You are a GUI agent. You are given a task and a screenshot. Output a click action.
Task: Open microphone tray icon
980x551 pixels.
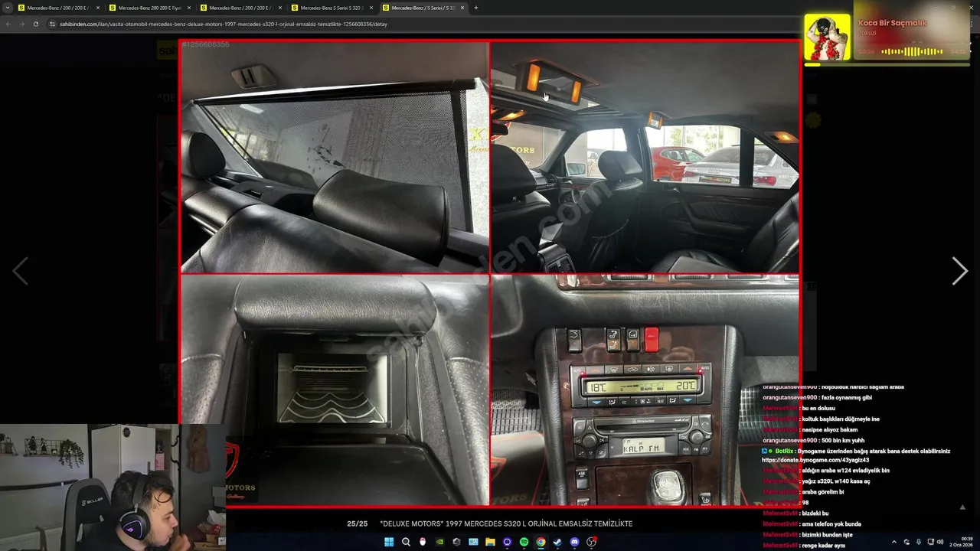tap(919, 542)
